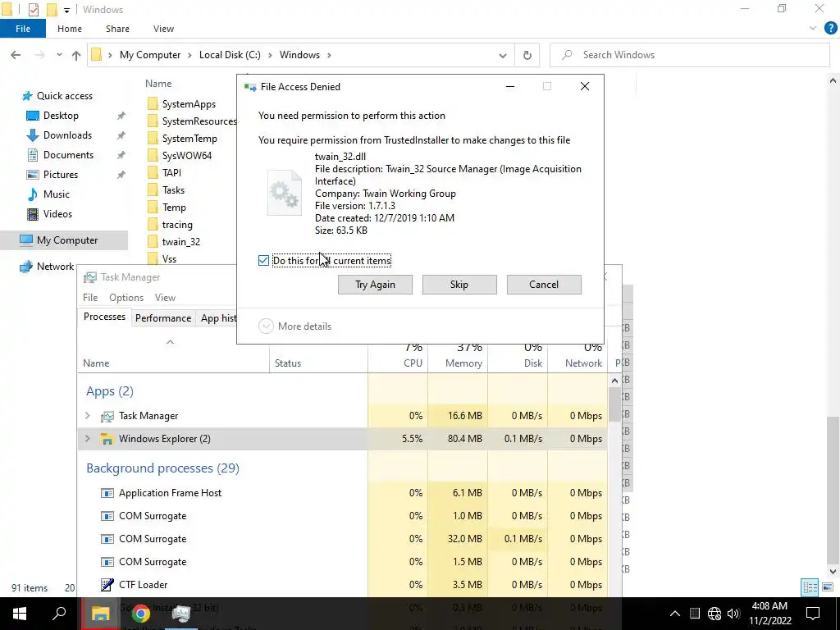The height and width of the screenshot is (630, 840).
Task: Navigate back with the back arrow
Action: pyautogui.click(x=16, y=55)
